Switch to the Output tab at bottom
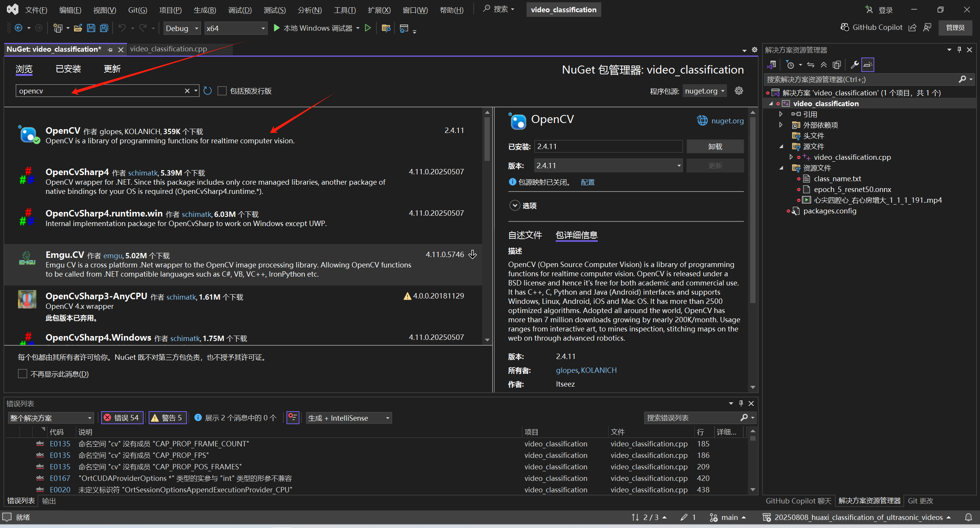Screen dimensions: 980x528 pos(49,501)
